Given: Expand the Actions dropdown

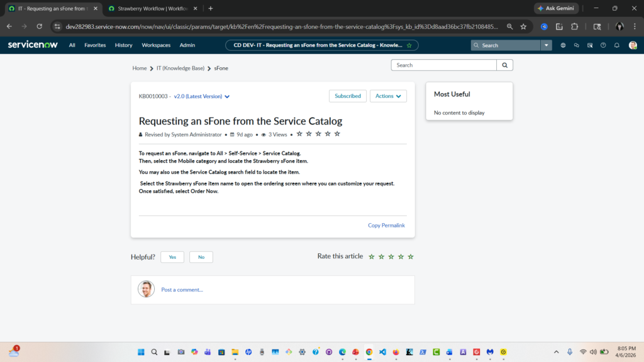Looking at the screenshot, I should (388, 96).
